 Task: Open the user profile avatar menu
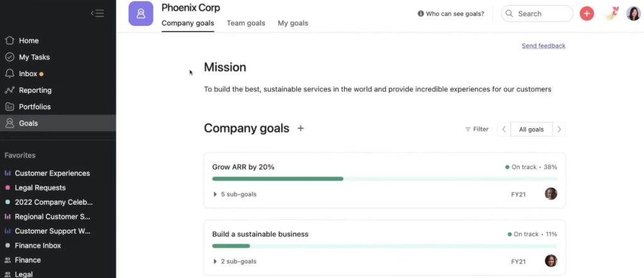633,14
